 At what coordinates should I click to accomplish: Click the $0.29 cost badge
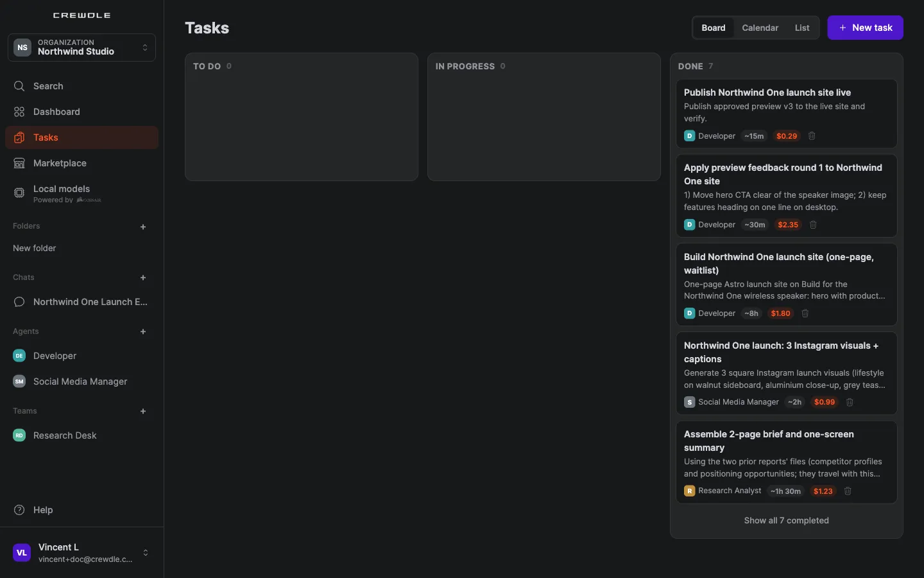[x=787, y=136]
